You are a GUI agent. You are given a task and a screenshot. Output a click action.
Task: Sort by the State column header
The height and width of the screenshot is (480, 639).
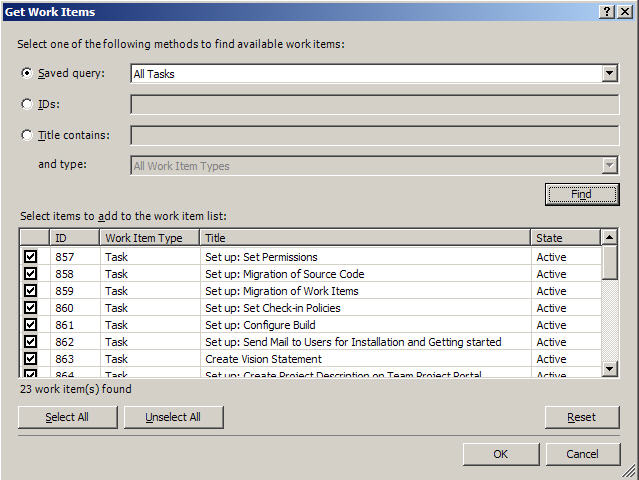pyautogui.click(x=566, y=238)
